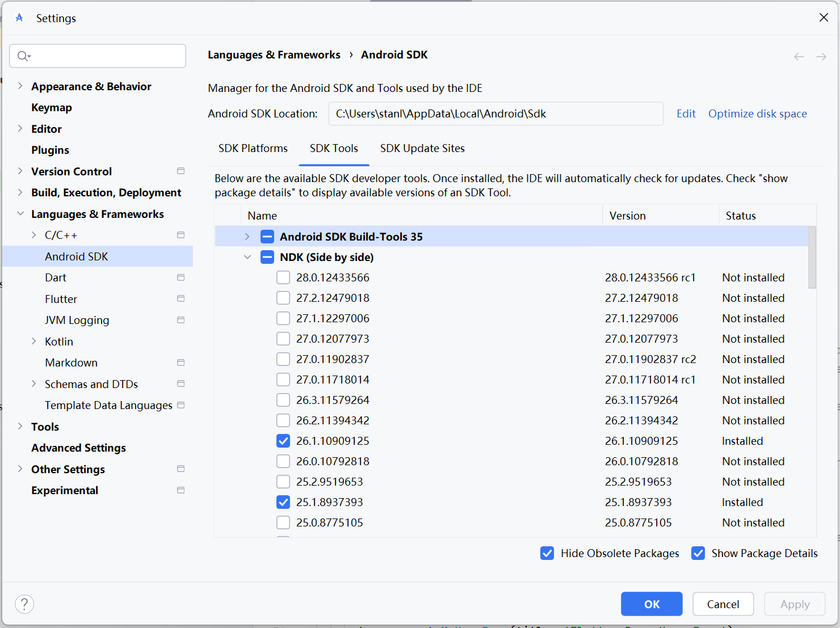Click the Name column header
Image resolution: width=840 pixels, height=628 pixels.
pyautogui.click(x=422, y=216)
